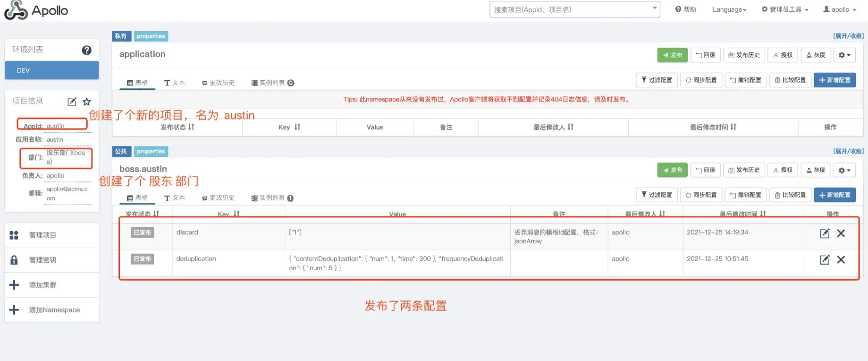Open 管理项目 in the sidebar
The height and width of the screenshot is (361, 868).
tap(52, 235)
